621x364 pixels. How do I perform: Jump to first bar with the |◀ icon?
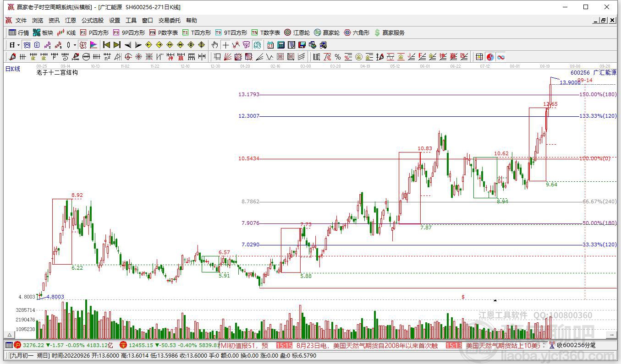[x=106, y=45]
